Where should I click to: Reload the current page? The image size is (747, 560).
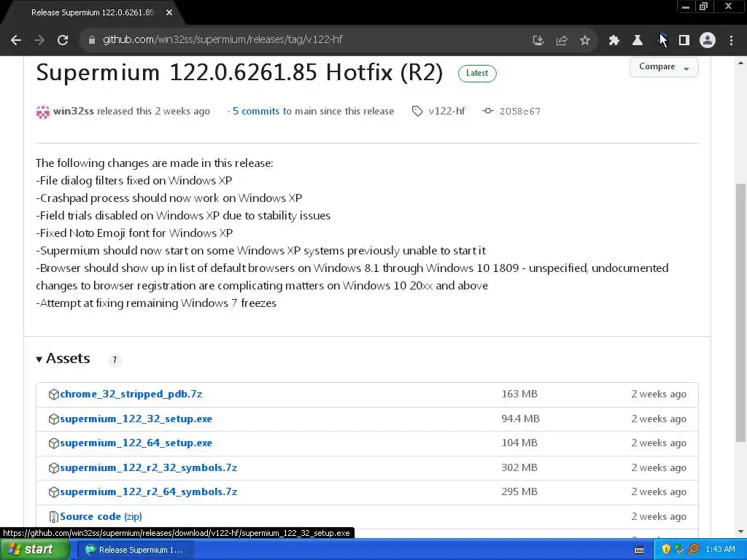click(63, 41)
